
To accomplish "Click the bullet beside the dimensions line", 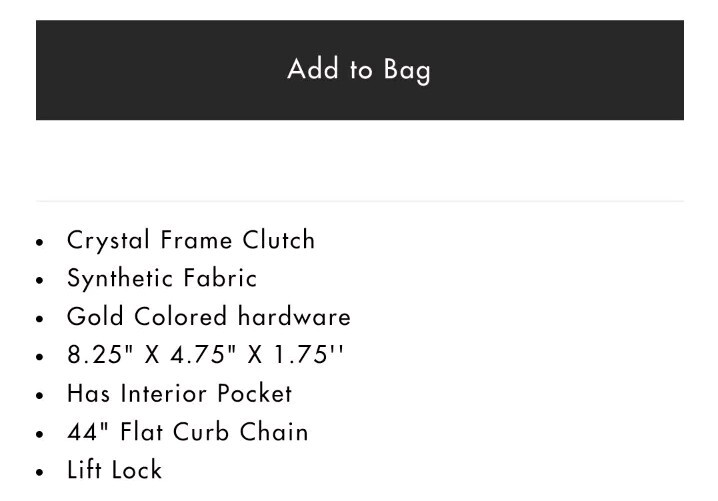I will [40, 357].
